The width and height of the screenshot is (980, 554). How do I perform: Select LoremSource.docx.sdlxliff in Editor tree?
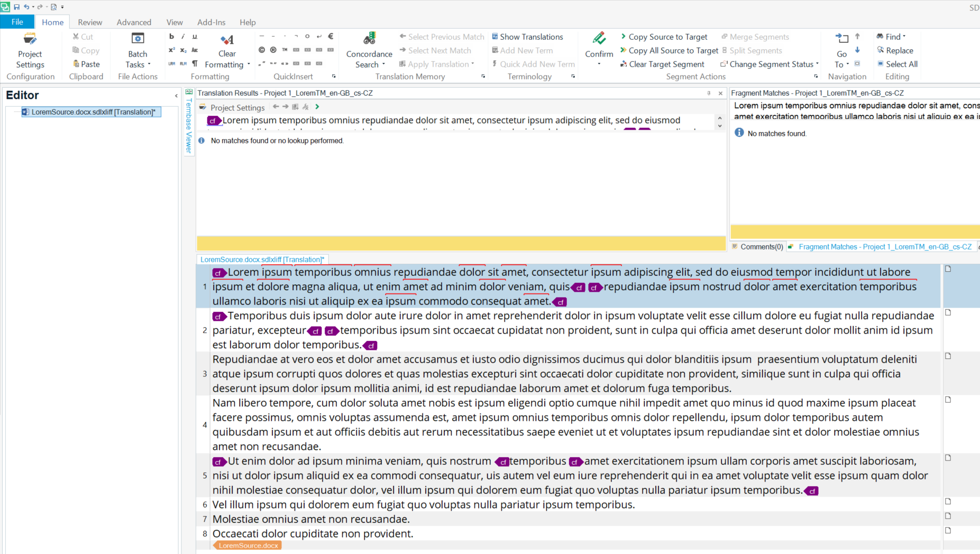(91, 112)
